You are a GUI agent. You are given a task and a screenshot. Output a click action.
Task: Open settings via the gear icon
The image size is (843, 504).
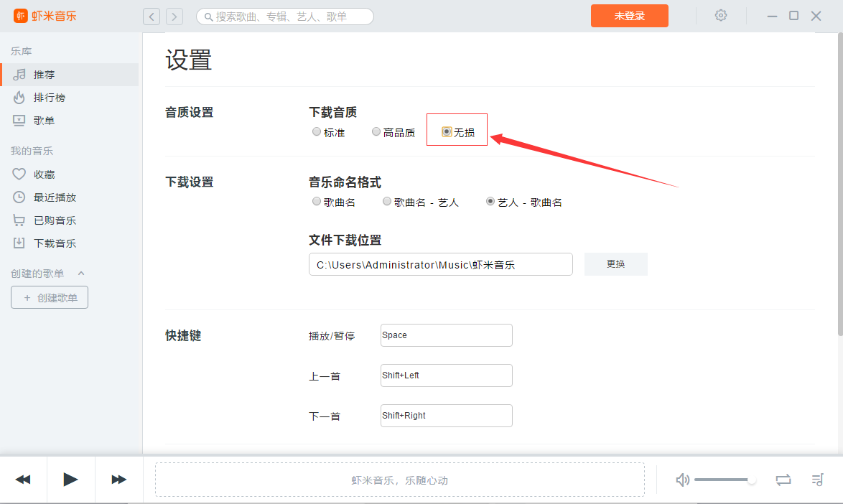[x=721, y=16]
